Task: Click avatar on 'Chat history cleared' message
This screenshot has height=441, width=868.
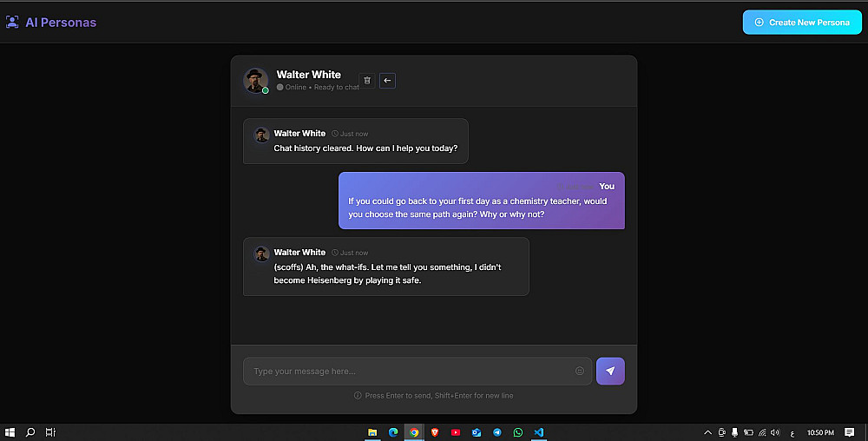Action: (x=261, y=135)
